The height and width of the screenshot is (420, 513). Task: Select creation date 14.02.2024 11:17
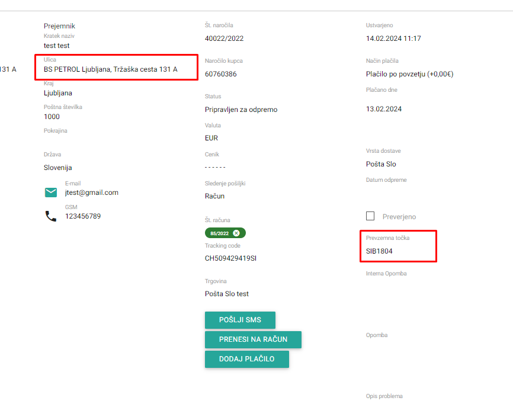[x=393, y=39]
